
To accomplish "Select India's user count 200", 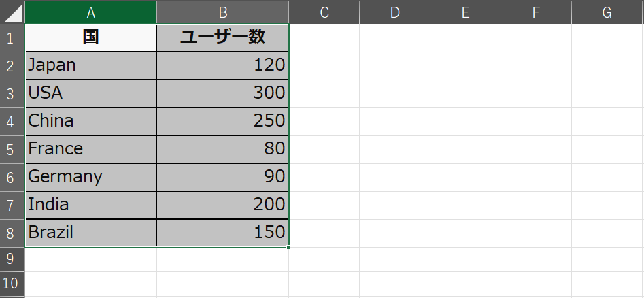I will coord(222,205).
